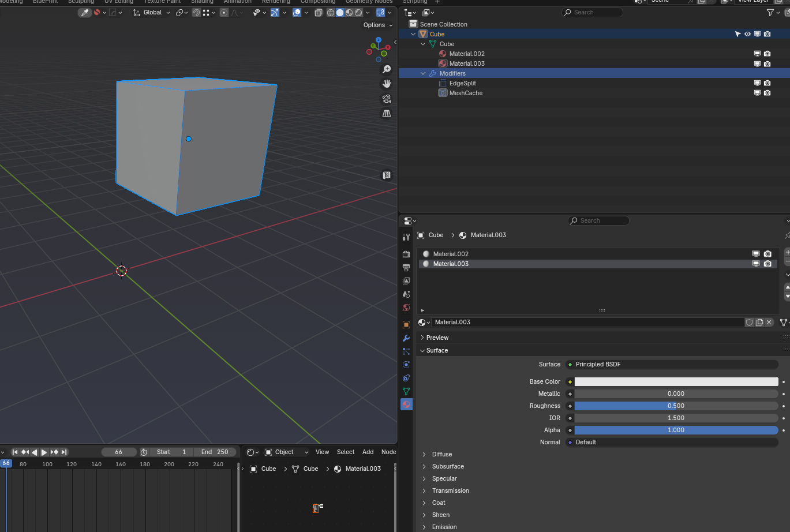Collapse the Surface panel
Image resolution: width=790 pixels, height=532 pixels.
click(x=437, y=350)
